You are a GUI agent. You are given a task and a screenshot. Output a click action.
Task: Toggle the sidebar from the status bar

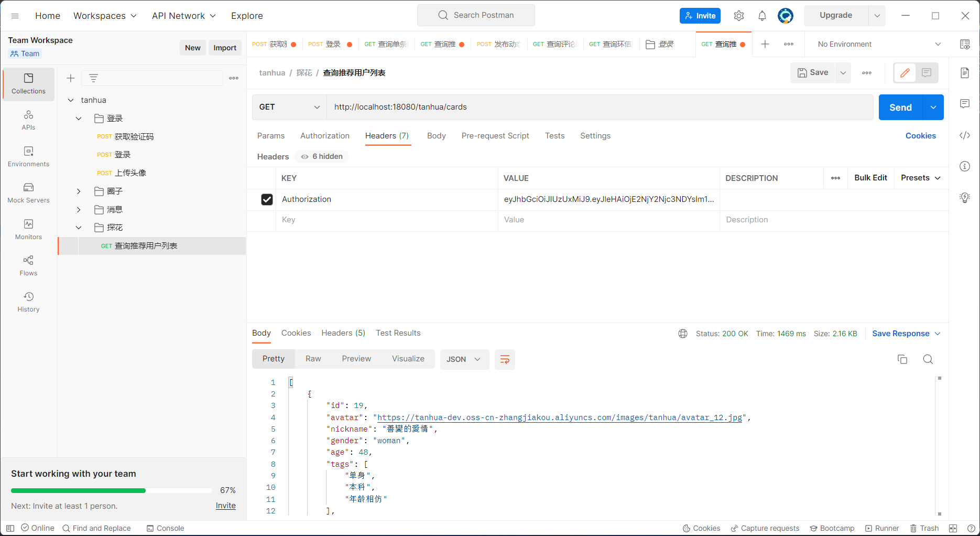click(x=10, y=528)
